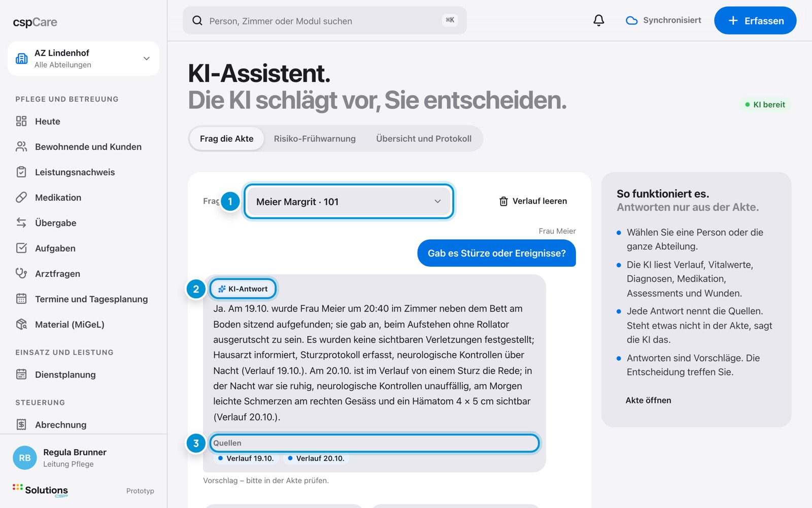
Task: Click the Quellen label
Action: coord(227,443)
